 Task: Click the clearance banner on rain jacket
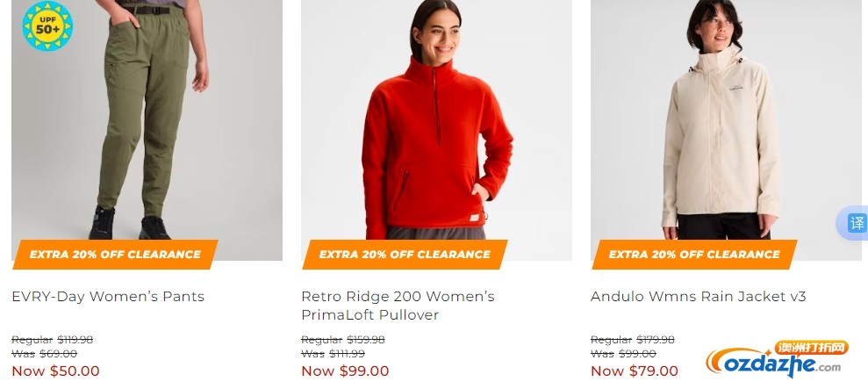(694, 255)
